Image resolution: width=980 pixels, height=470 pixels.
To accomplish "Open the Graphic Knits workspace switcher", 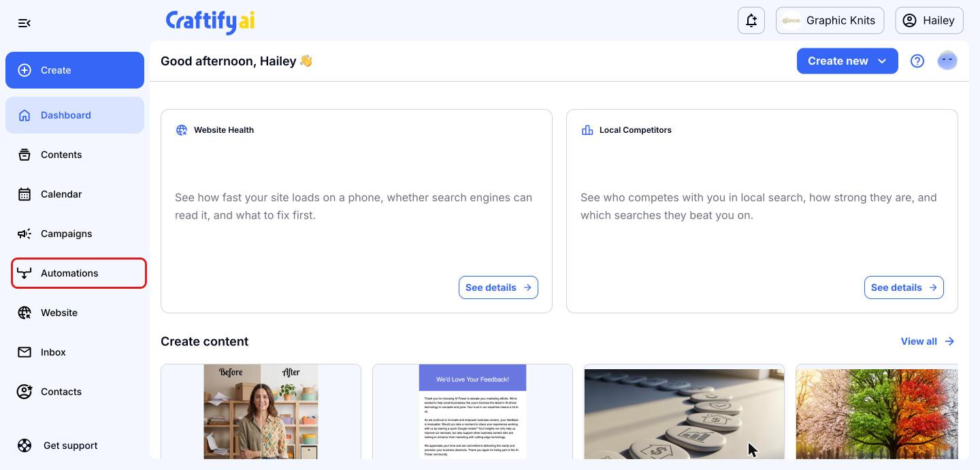I will (830, 20).
